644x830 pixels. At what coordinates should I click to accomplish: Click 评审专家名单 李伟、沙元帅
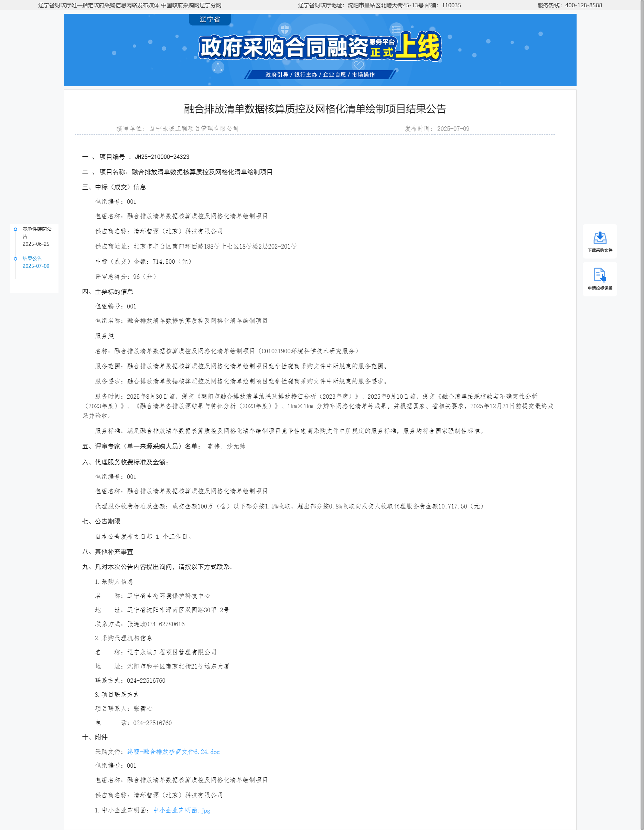pyautogui.click(x=226, y=446)
